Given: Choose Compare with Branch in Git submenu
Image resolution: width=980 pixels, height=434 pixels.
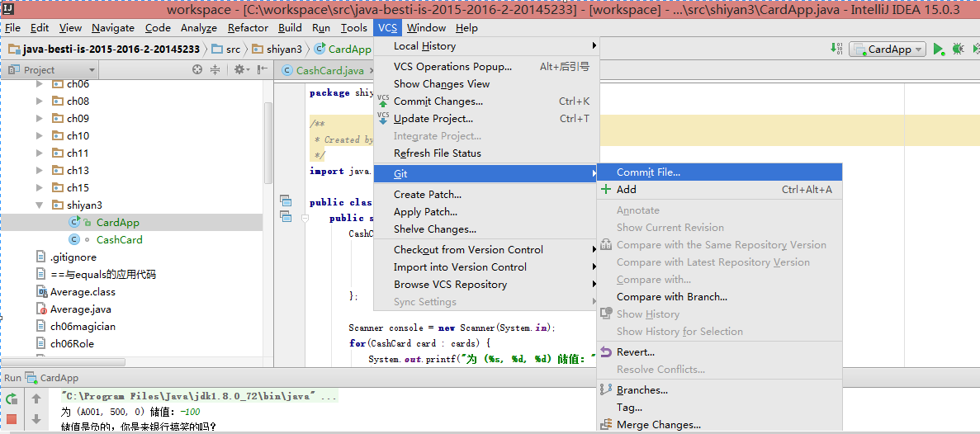Looking at the screenshot, I should 719,296.
